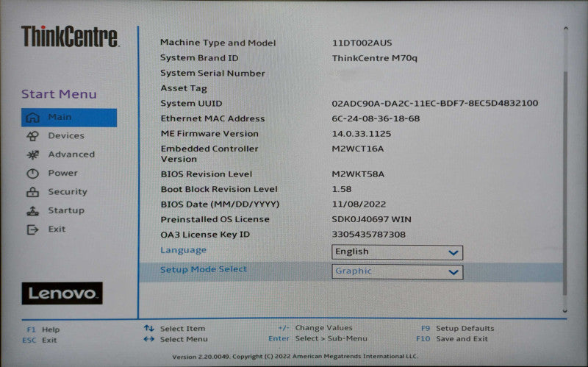Click the Advanced gear-star icon
The height and width of the screenshot is (367, 588).
click(x=32, y=154)
